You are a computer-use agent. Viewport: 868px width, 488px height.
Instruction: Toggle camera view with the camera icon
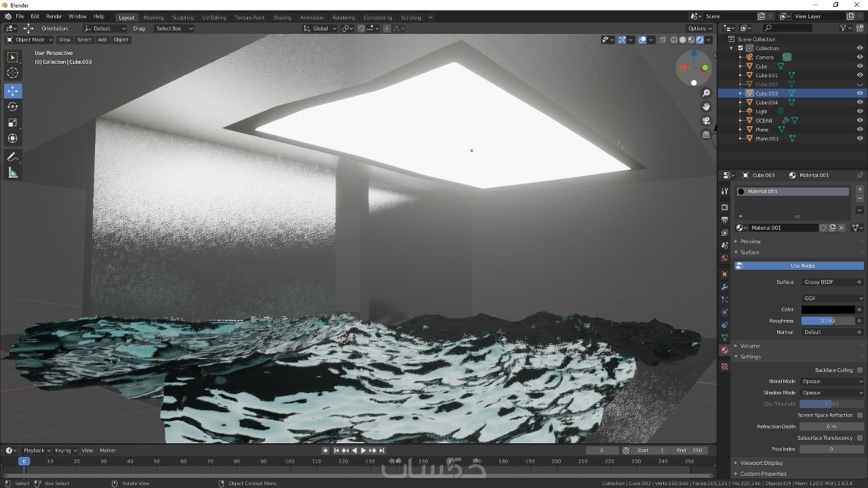[706, 121]
